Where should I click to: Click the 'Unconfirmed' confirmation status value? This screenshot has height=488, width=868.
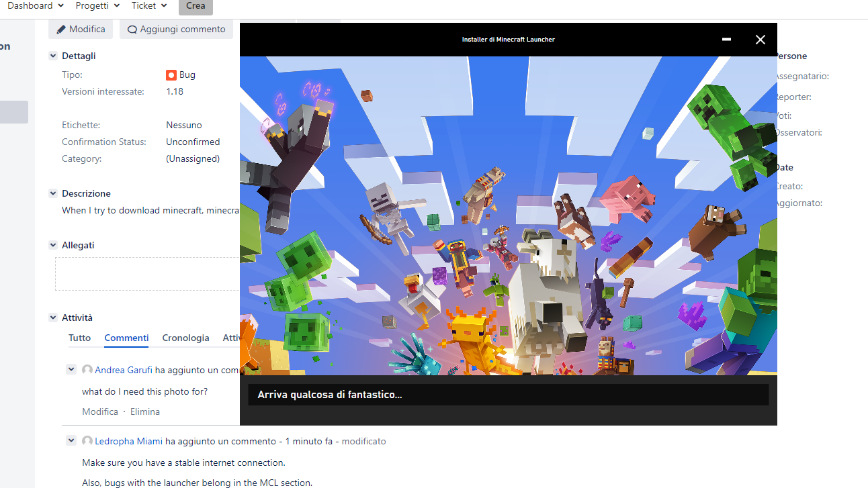193,142
